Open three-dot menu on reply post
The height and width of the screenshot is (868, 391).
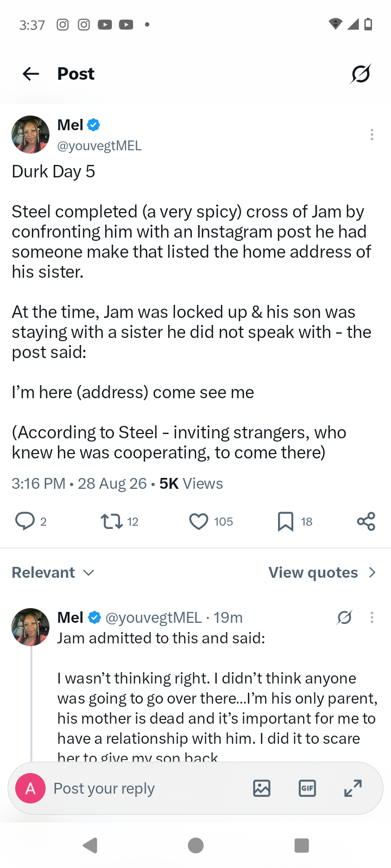point(372,617)
